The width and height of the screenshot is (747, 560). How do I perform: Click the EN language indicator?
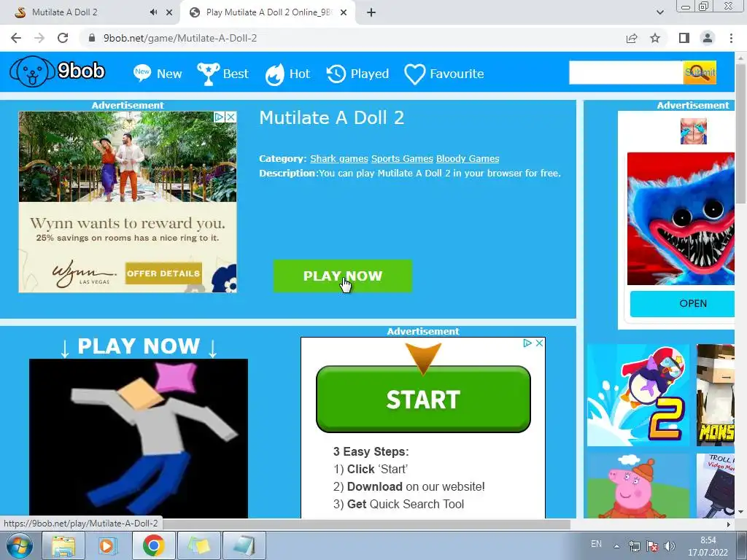596,544
